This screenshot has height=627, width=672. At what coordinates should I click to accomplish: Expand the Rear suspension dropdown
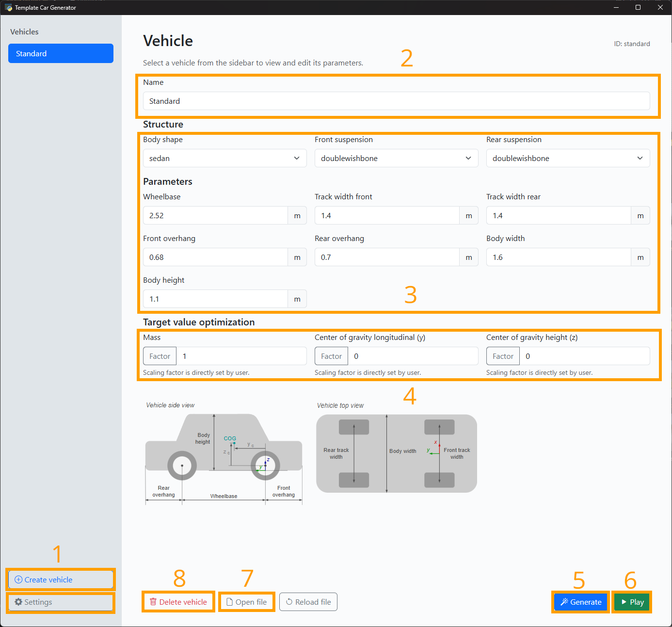coord(568,158)
